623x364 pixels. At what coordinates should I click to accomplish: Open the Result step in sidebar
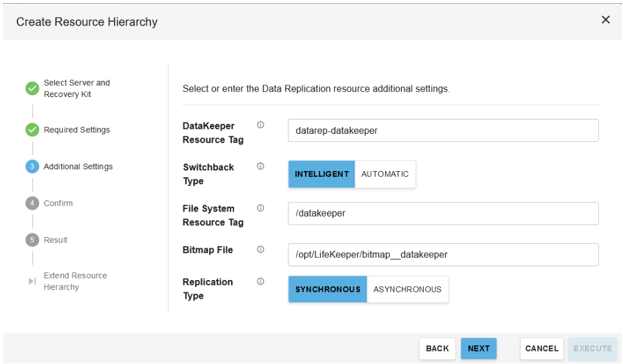(55, 240)
